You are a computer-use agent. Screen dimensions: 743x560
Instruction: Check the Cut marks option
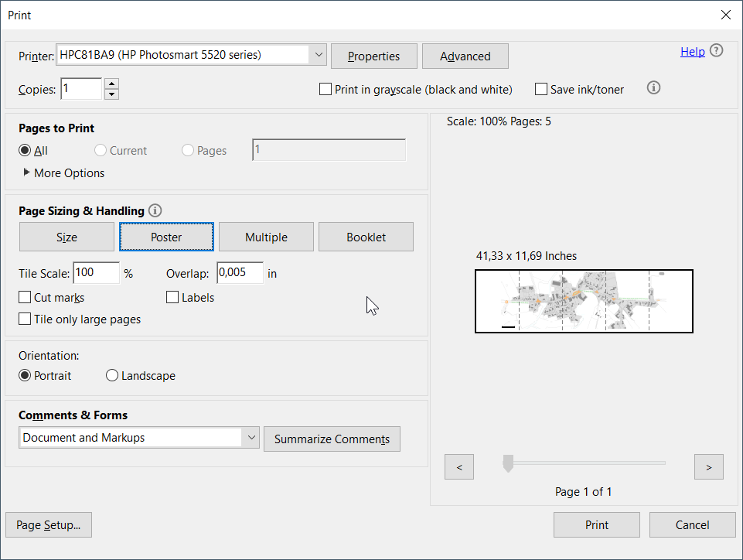25,297
